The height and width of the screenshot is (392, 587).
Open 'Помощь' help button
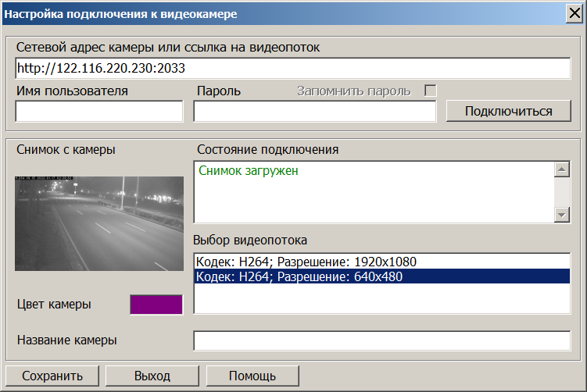[252, 376]
